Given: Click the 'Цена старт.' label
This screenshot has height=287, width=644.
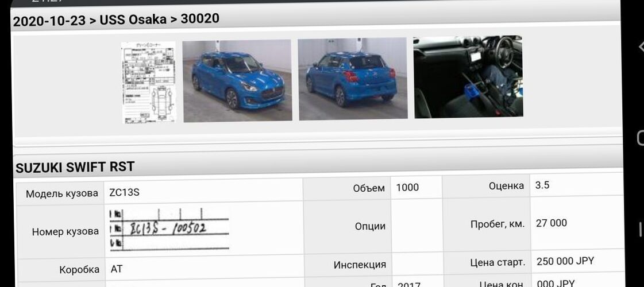Looking at the screenshot, I should tap(498, 262).
